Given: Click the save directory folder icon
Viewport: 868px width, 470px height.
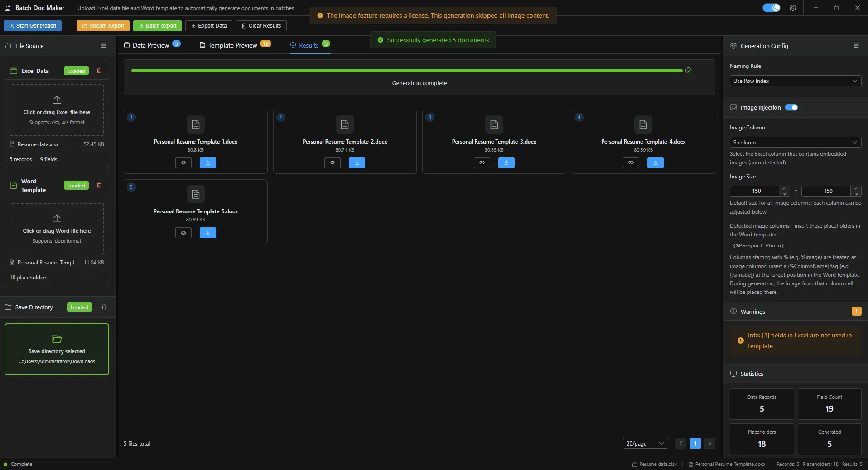Looking at the screenshot, I should (x=57, y=339).
